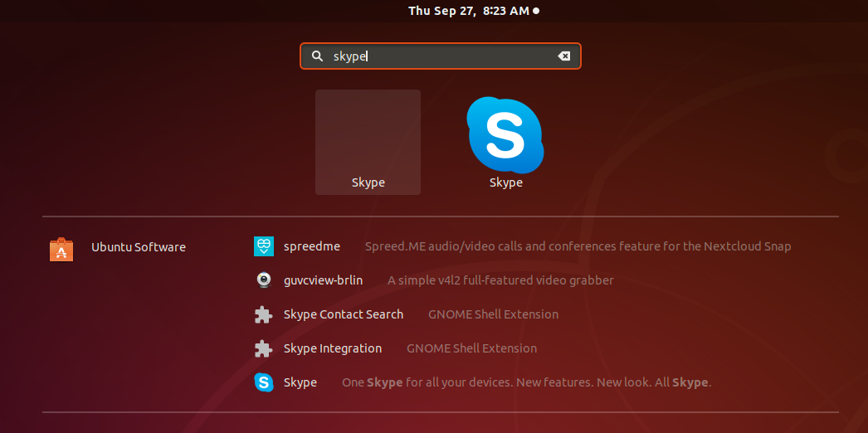The image size is (868, 433).
Task: Clear the search text with the backspace icon
Action: pos(563,56)
